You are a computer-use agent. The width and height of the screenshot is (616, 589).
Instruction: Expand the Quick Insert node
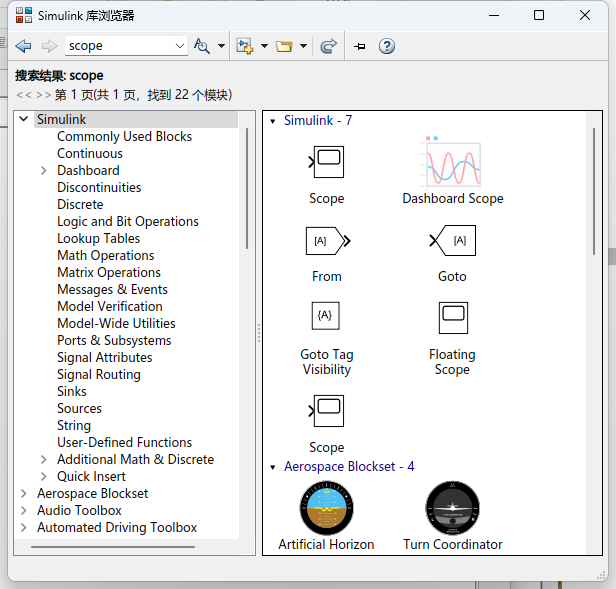click(44, 476)
